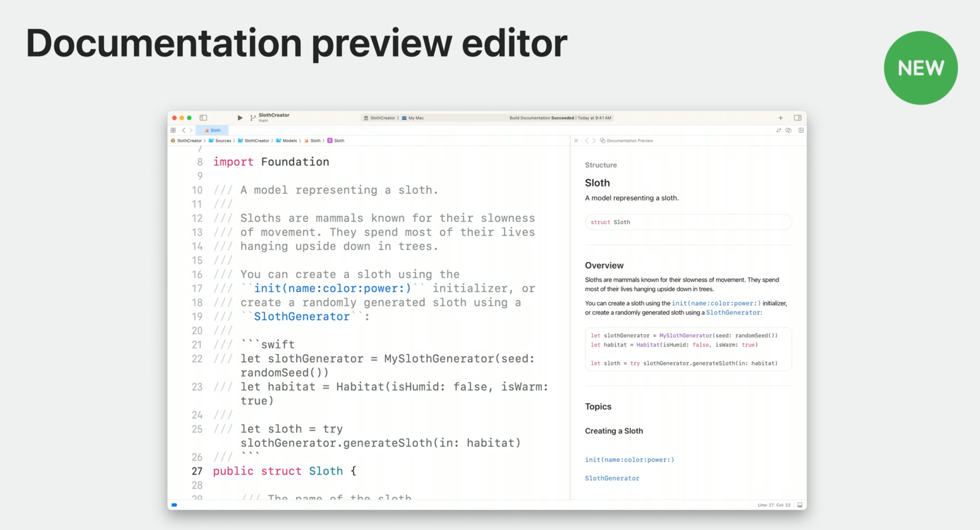Screen dimensions: 980x530
Task: Toggle the right inspector panel
Action: (x=797, y=118)
